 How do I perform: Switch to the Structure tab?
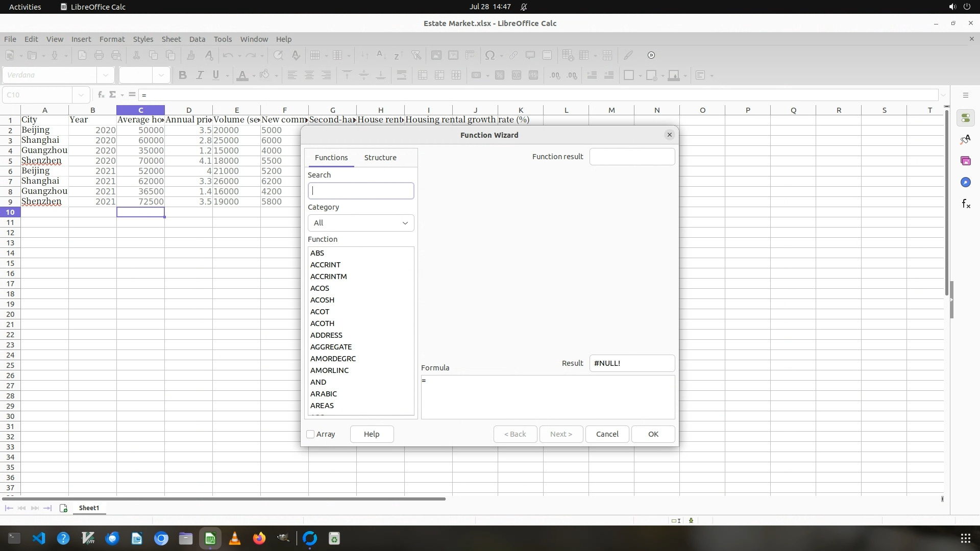point(380,158)
